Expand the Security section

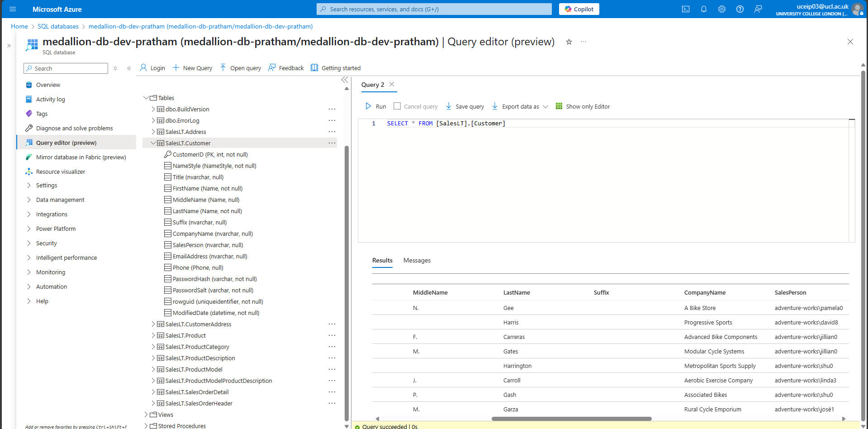tap(46, 243)
